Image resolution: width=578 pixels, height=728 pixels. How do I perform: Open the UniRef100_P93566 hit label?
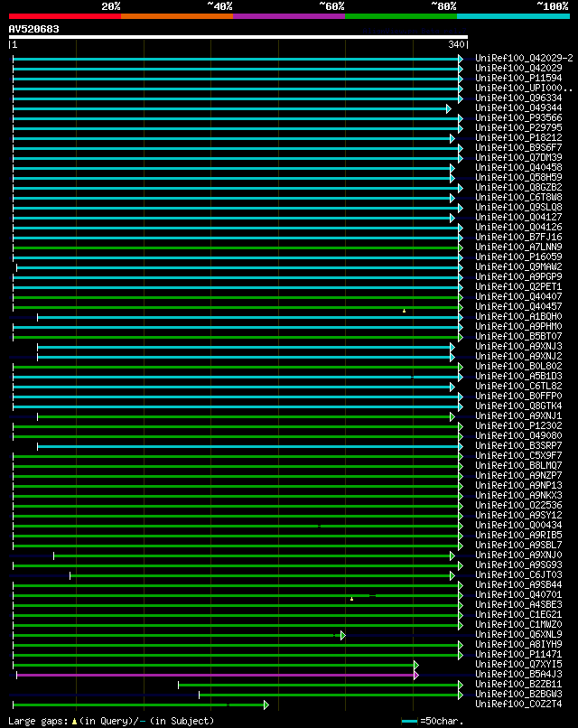click(518, 118)
